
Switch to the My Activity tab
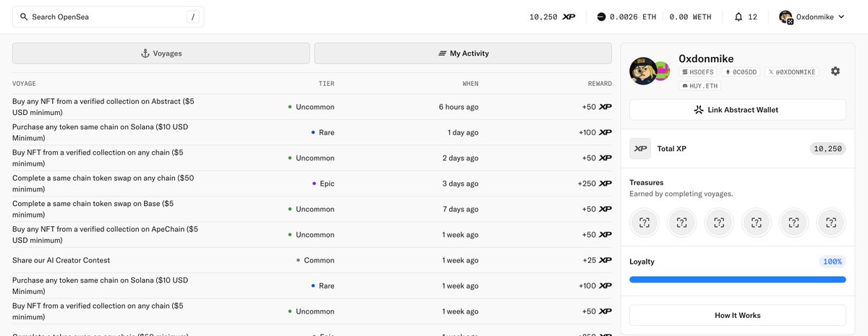464,53
